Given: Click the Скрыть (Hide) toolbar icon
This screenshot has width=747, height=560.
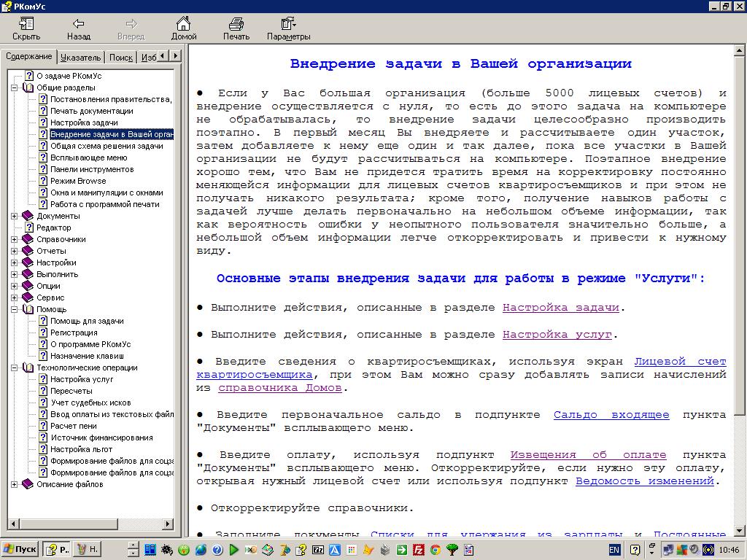Looking at the screenshot, I should pos(26,24).
